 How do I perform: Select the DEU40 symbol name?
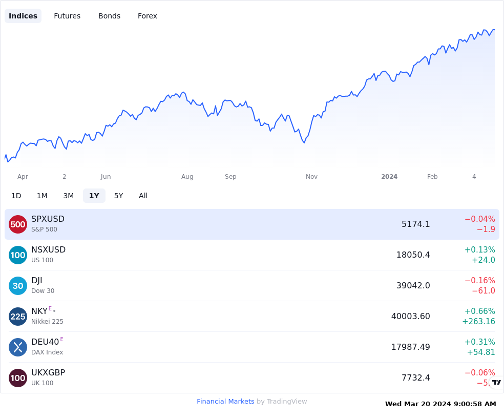coord(45,342)
